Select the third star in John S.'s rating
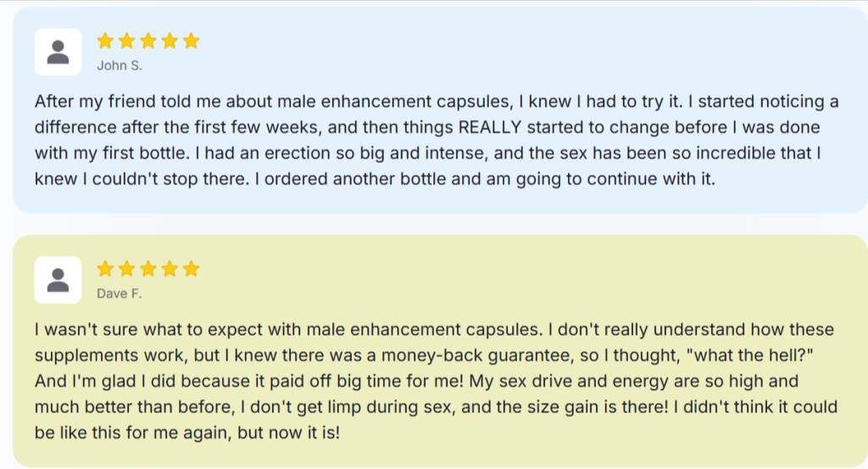 [x=148, y=40]
